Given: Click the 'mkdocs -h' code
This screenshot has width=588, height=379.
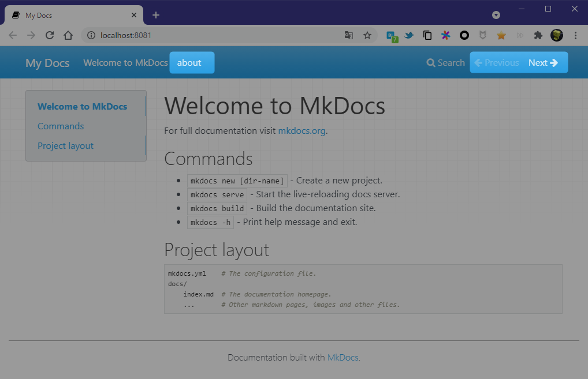Looking at the screenshot, I should point(210,223).
